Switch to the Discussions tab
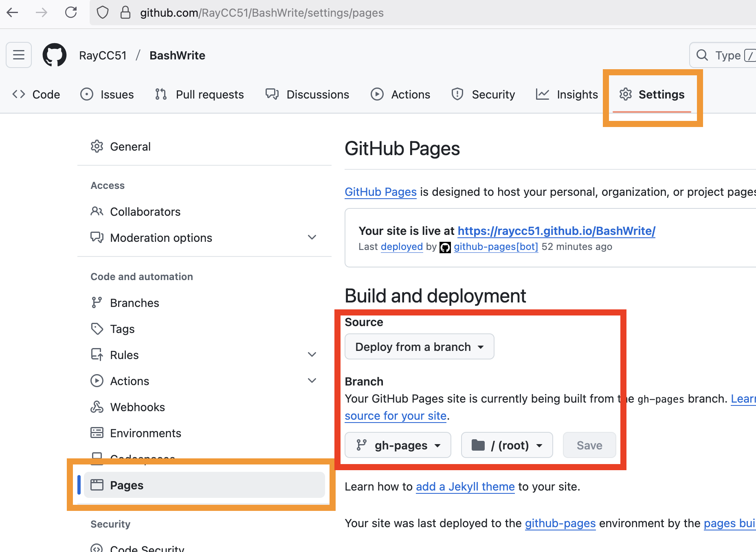Screen dimensions: 756x552 click(x=307, y=94)
